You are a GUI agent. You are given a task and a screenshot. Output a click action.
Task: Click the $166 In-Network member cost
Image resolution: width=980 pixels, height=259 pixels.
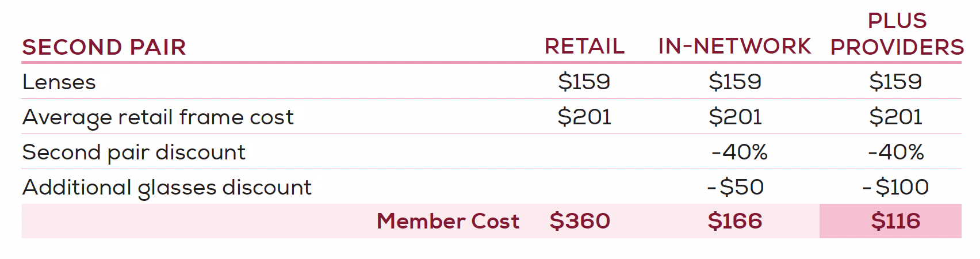coord(735,221)
